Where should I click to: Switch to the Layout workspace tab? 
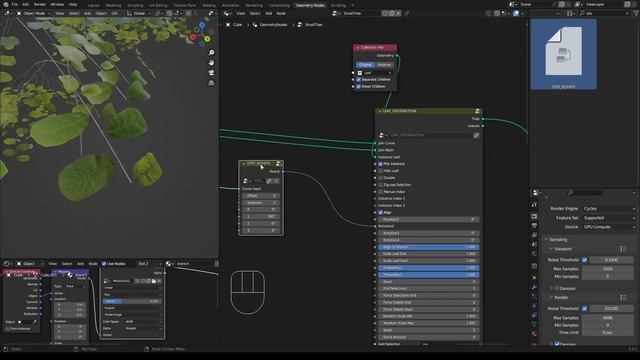(93, 5)
